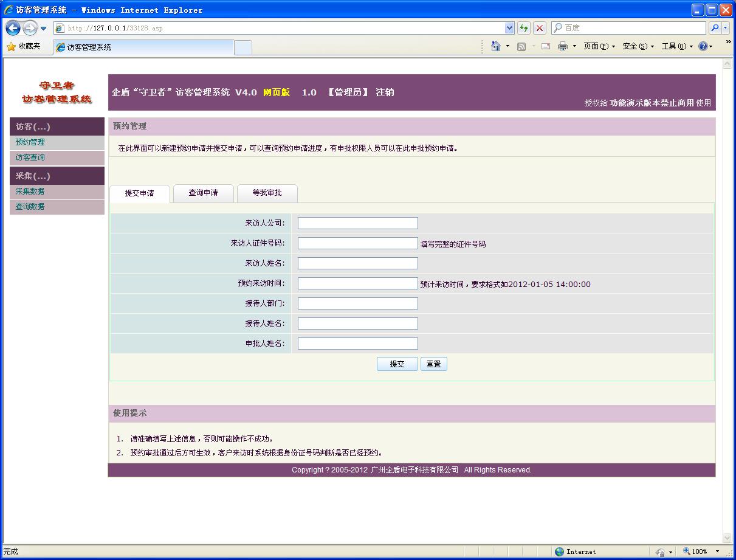
Task: Click the 访客(...) sidebar section header
Action: 57,126
